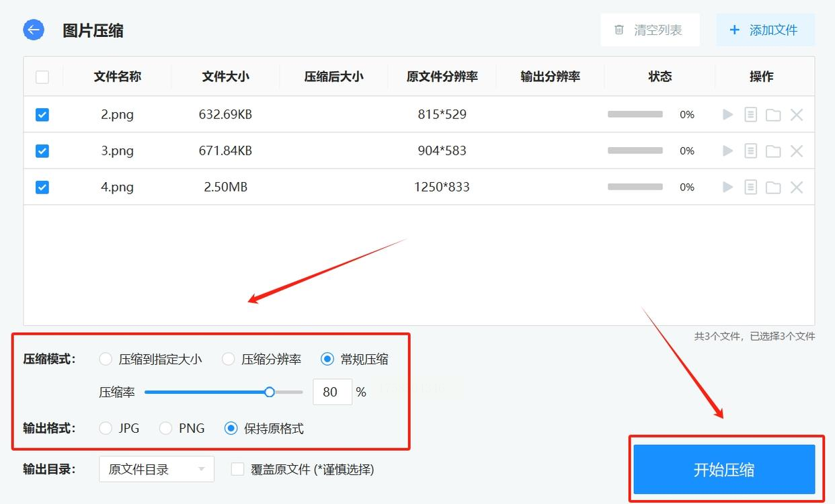Click the 2.50MB file size cell
The height and width of the screenshot is (504, 835).
click(226, 187)
